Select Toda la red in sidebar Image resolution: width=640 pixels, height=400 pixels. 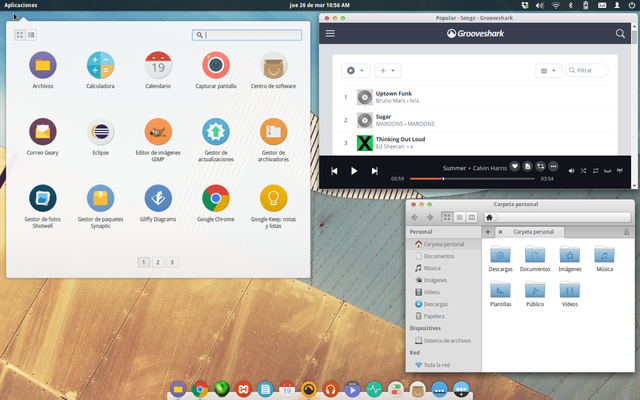tap(433, 365)
